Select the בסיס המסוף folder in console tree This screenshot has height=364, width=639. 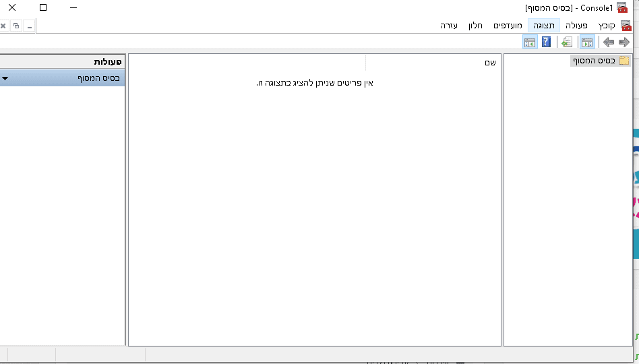click(x=601, y=61)
